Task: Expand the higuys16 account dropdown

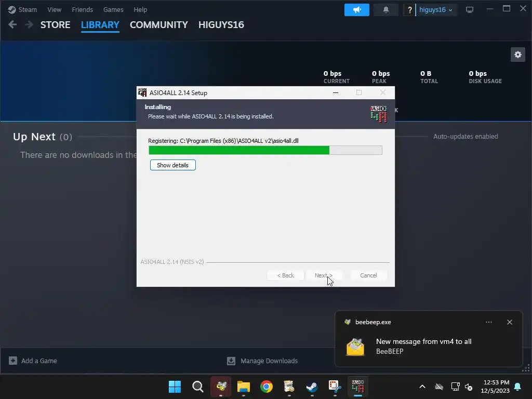Action: pyautogui.click(x=436, y=10)
